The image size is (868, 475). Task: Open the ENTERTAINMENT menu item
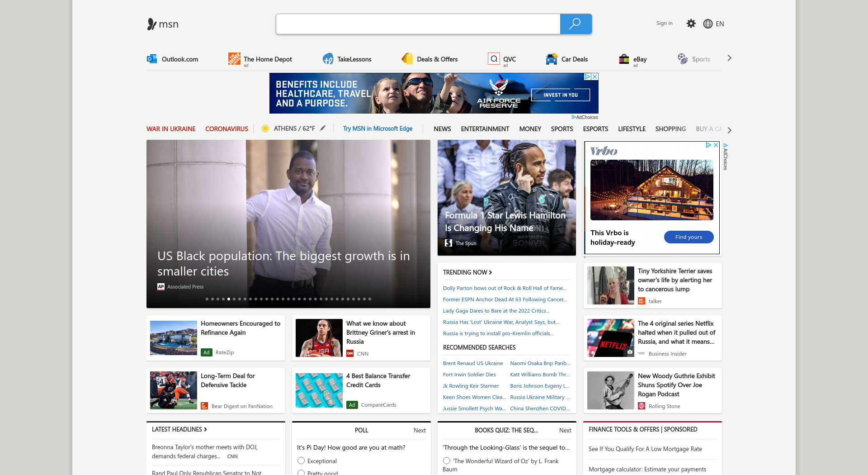click(x=485, y=129)
